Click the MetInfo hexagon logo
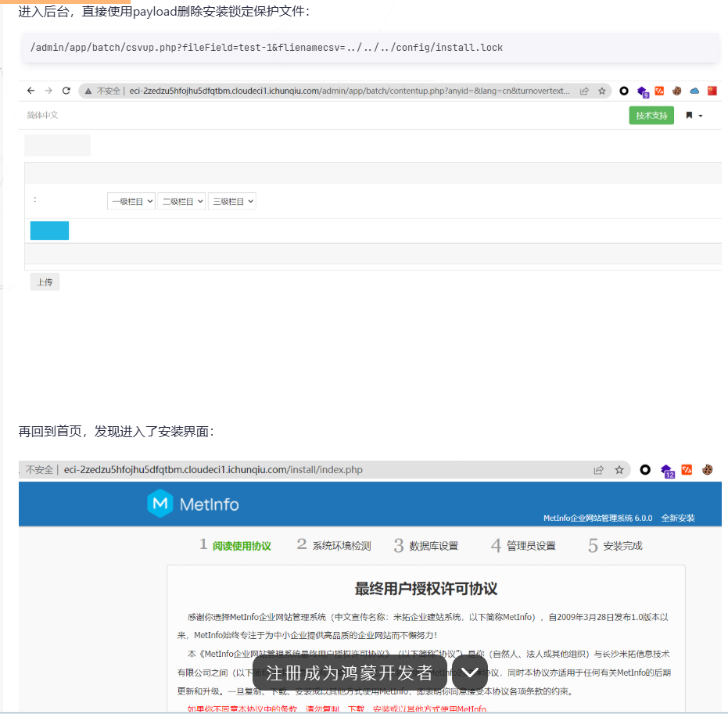Image resolution: width=728 pixels, height=714 pixels. click(160, 503)
